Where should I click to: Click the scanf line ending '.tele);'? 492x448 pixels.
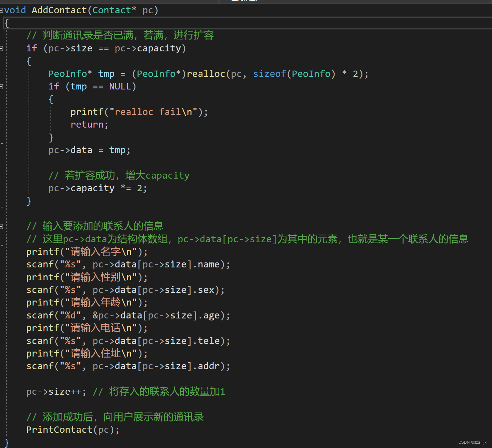(x=128, y=341)
